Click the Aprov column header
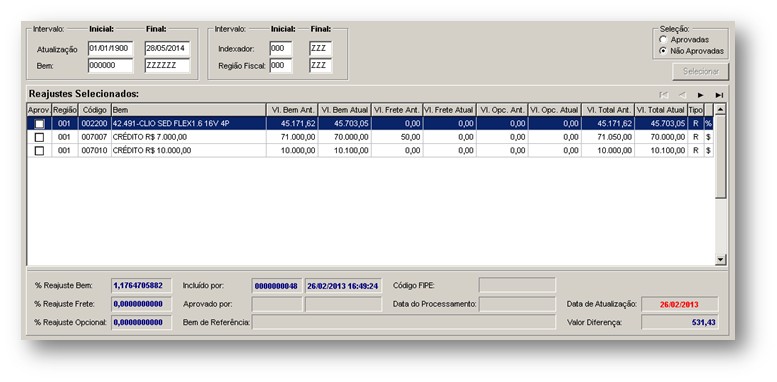The width and height of the screenshot is (777, 382). pyautogui.click(x=39, y=109)
